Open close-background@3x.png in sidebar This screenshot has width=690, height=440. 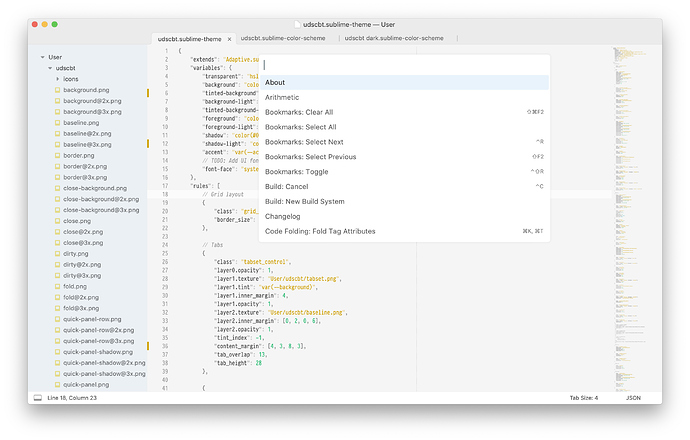click(101, 210)
